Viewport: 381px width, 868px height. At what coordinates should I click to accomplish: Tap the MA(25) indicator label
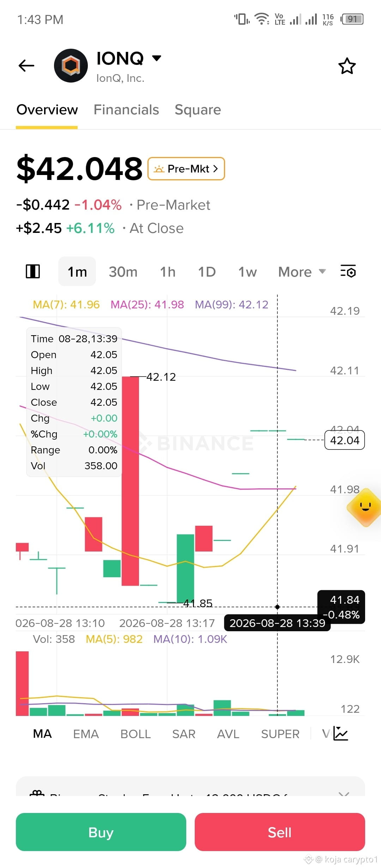point(147,305)
